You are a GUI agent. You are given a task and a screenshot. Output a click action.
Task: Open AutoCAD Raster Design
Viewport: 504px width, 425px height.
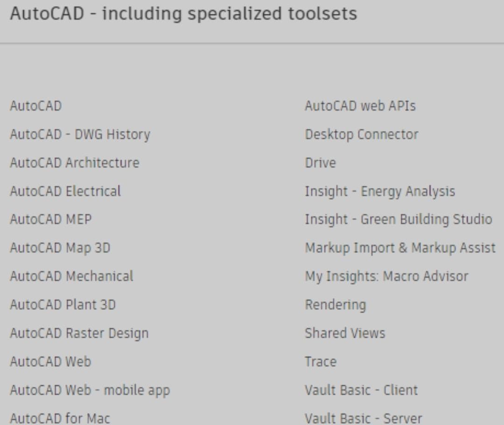coord(78,333)
